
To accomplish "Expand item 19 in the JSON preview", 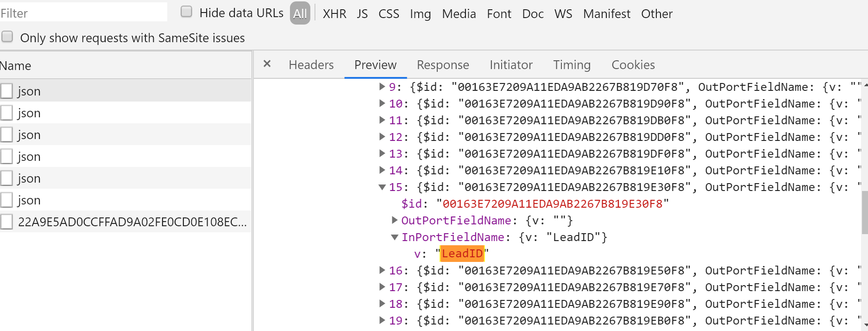I will point(382,320).
